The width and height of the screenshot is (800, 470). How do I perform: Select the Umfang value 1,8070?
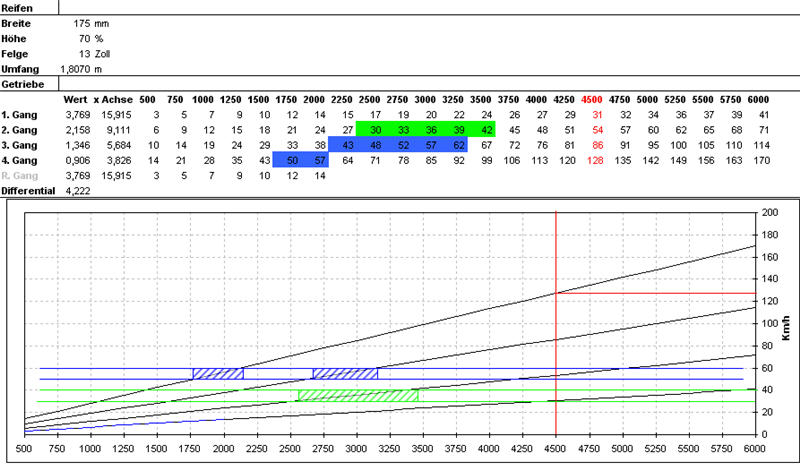click(x=80, y=69)
